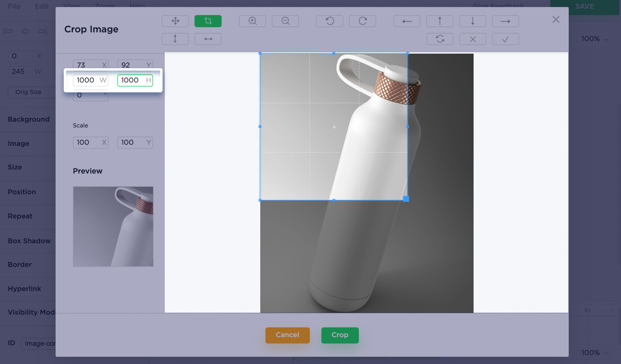The width and height of the screenshot is (621, 364).
Task: Clear crop selection with X icon
Action: click(x=473, y=39)
